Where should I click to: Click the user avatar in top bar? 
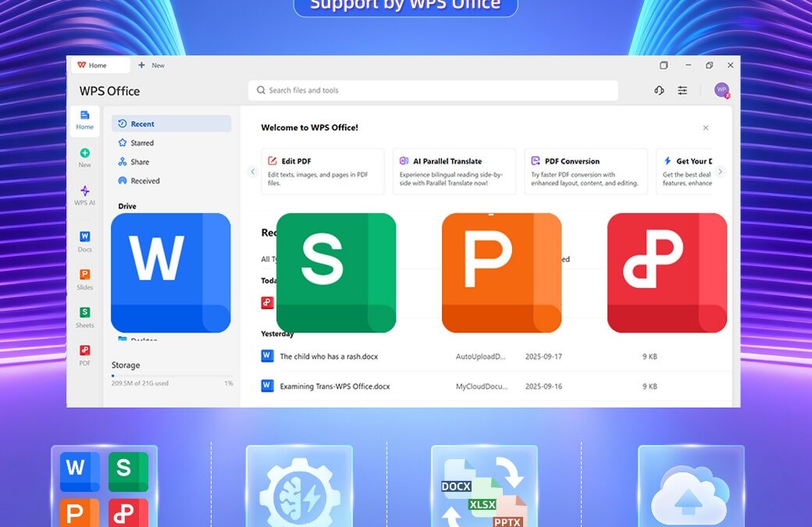(721, 91)
